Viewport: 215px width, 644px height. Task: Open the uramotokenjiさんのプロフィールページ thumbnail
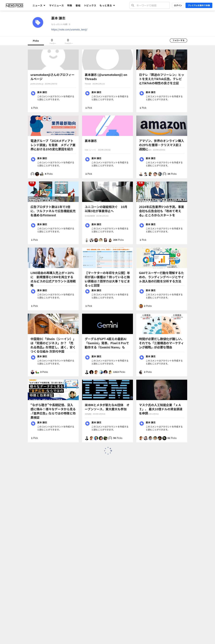(53, 60)
